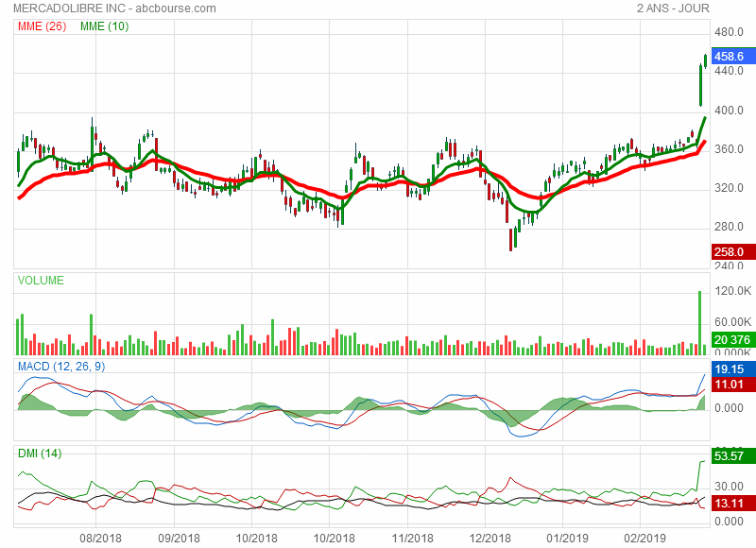Screen dimensions: 756x548
Task: Click the 0.000 MACD zero axis label
Action: pos(729,408)
